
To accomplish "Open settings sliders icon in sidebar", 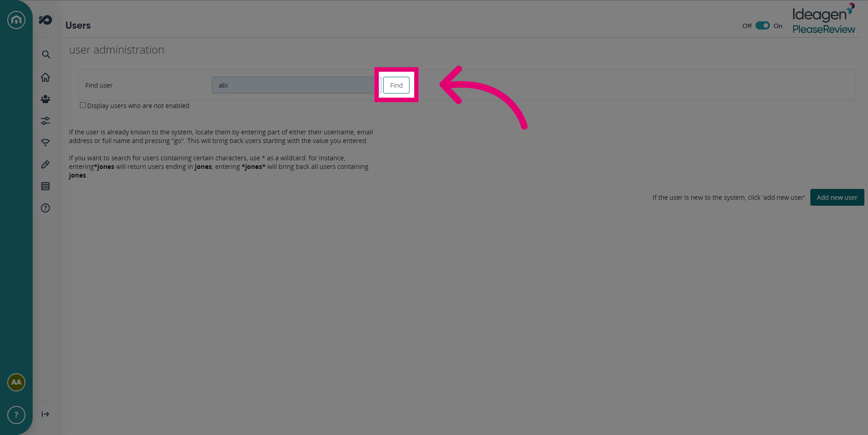I will (45, 121).
